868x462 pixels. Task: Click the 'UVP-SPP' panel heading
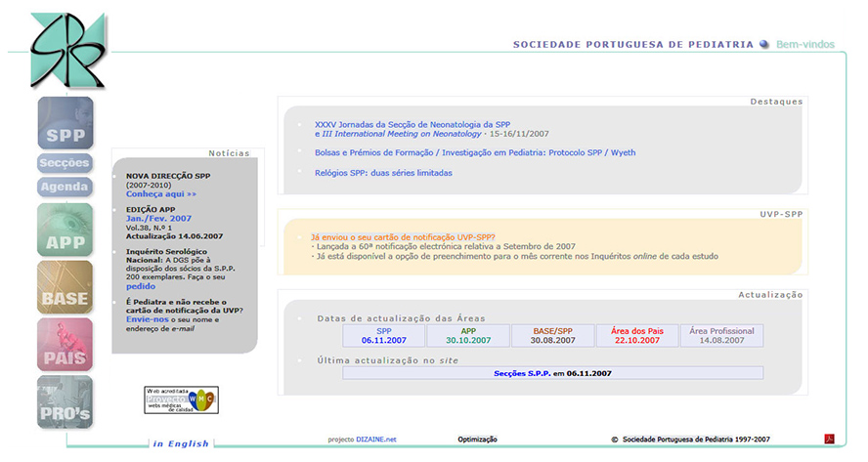pos(781,214)
